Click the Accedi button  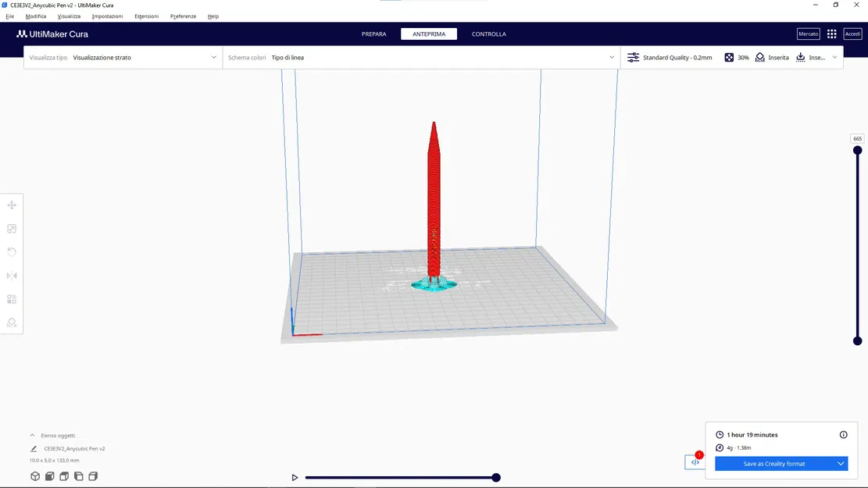[852, 34]
